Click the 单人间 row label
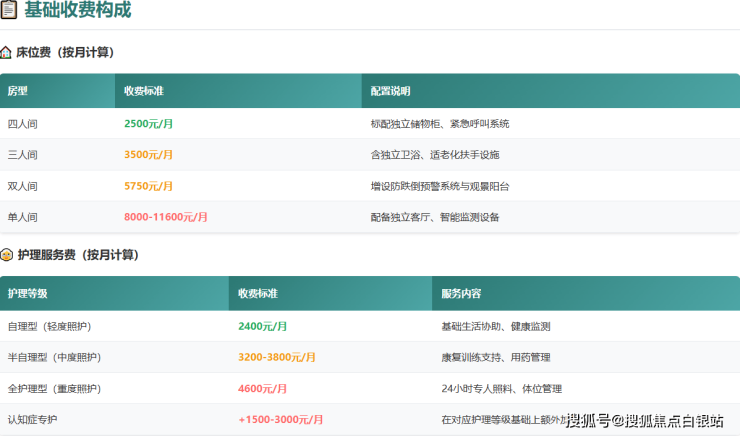Image resolution: width=740 pixels, height=436 pixels. click(22, 217)
